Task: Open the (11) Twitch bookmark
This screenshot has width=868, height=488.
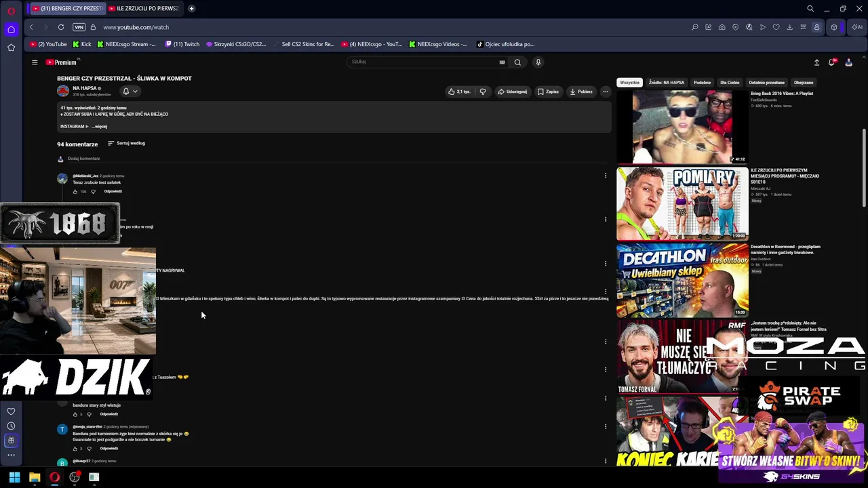Action: (182, 44)
